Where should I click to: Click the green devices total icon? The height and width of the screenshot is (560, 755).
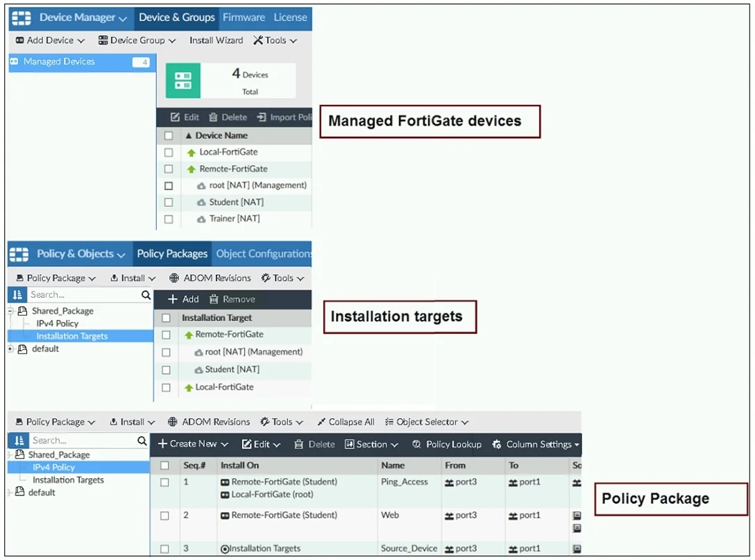[x=183, y=80]
